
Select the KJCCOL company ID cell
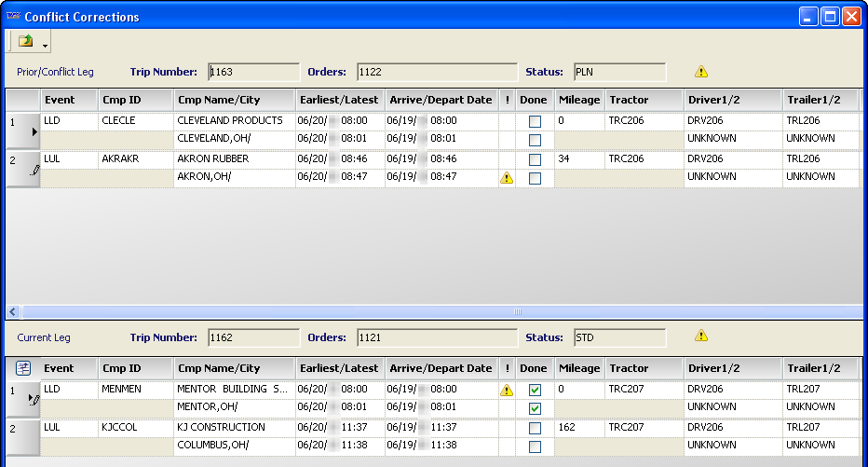click(x=136, y=427)
